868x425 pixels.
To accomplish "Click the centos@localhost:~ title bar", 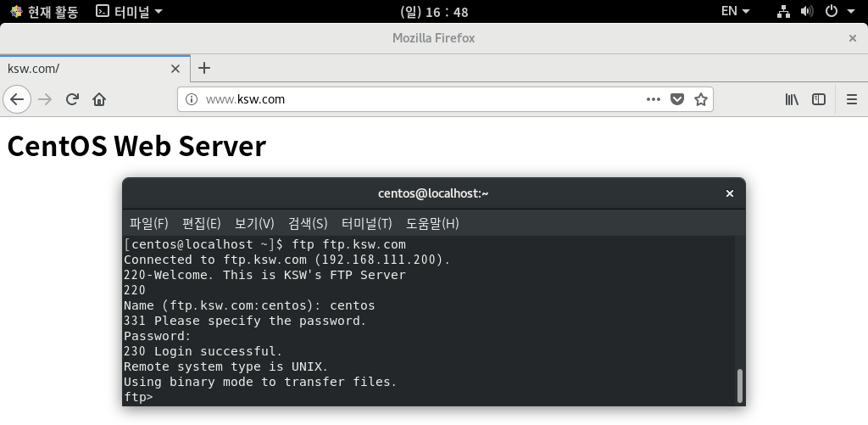I will point(433,193).
